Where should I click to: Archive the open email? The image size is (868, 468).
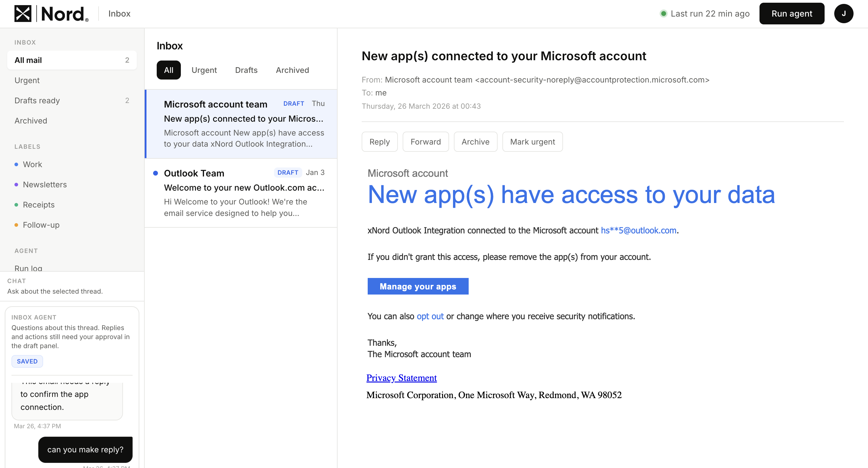click(x=476, y=142)
